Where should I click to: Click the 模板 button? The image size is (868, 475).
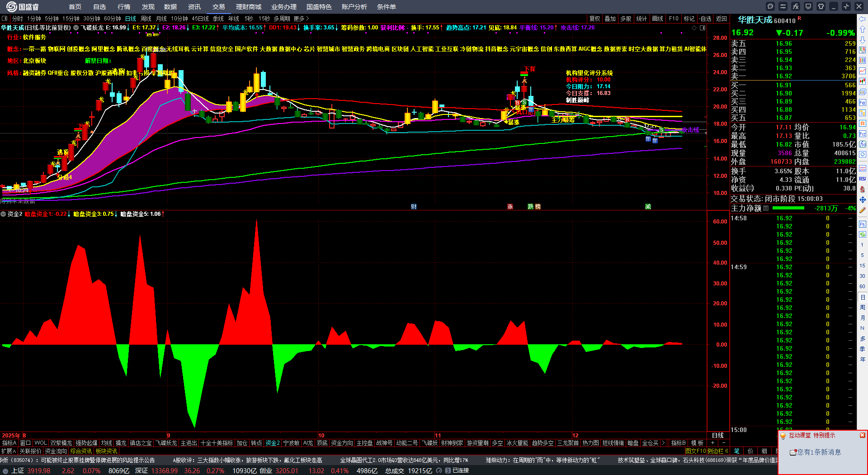[698, 443]
